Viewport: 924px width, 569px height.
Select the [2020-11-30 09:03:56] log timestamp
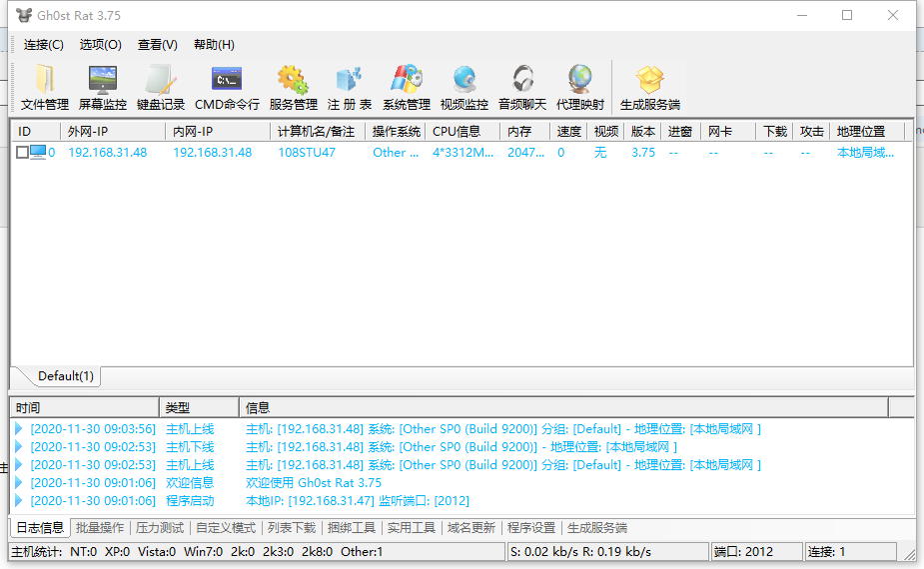click(93, 429)
